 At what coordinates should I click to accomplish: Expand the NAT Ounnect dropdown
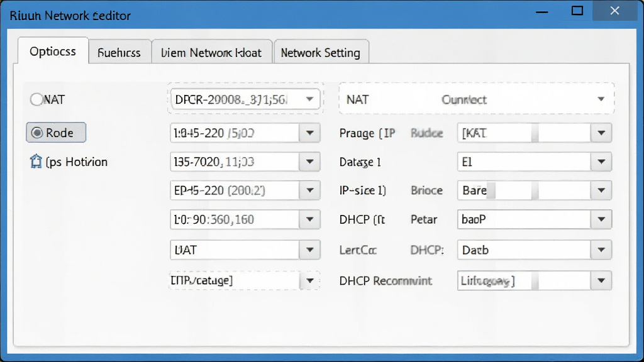[x=477, y=99]
